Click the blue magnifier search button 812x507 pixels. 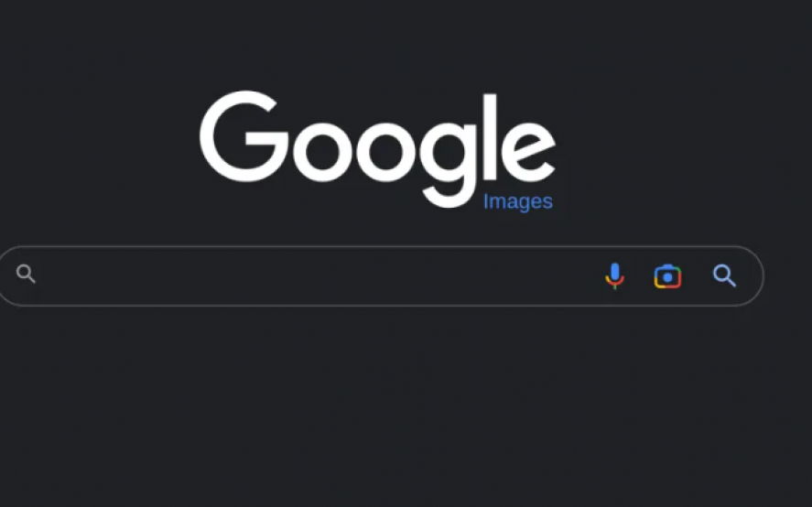pyautogui.click(x=724, y=275)
